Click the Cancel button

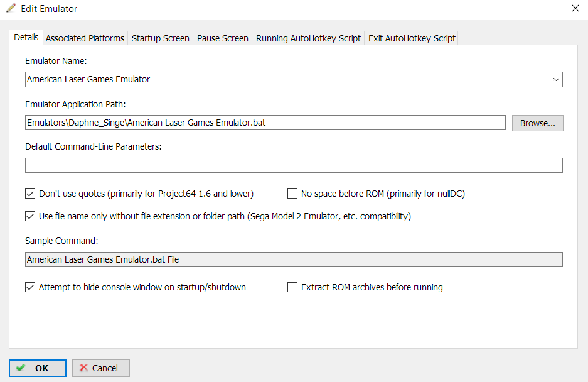[101, 368]
